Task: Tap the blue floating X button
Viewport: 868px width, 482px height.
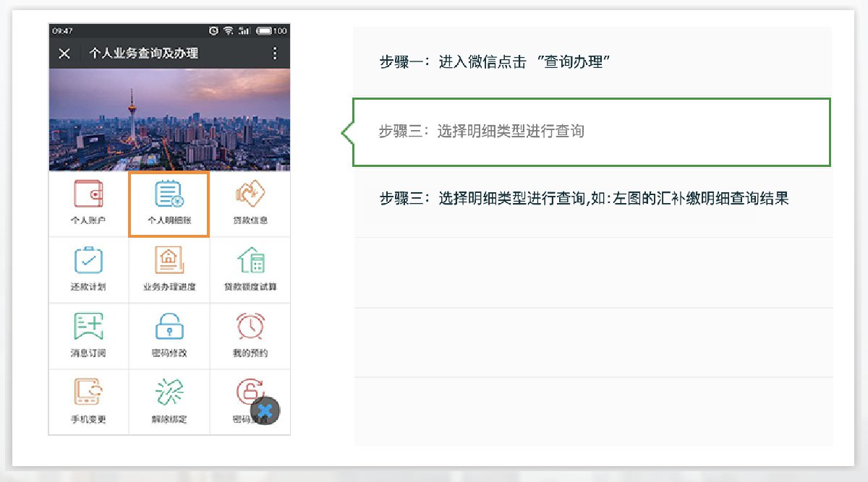Action: click(x=265, y=410)
